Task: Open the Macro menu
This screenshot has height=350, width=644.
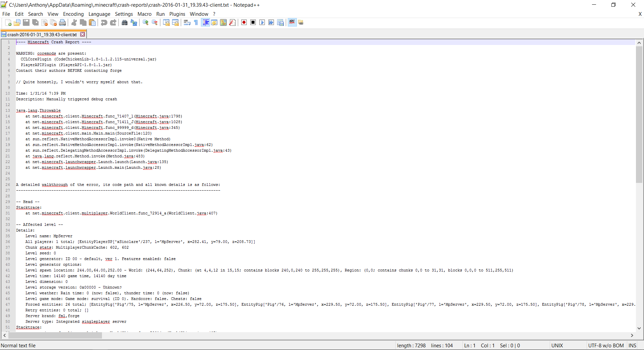Action: (145, 14)
